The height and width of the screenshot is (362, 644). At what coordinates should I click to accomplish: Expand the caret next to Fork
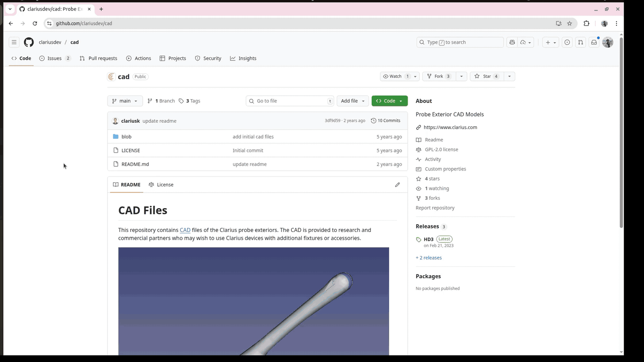tap(461, 76)
